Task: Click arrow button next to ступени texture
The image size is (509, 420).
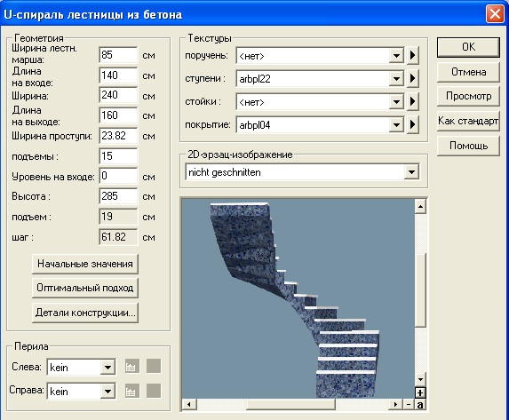Action: (412, 78)
